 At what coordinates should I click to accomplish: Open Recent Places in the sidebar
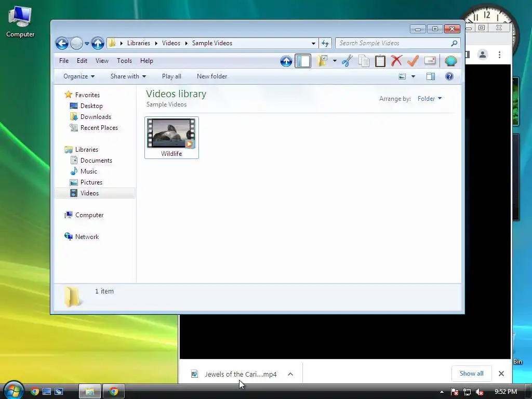click(x=99, y=128)
